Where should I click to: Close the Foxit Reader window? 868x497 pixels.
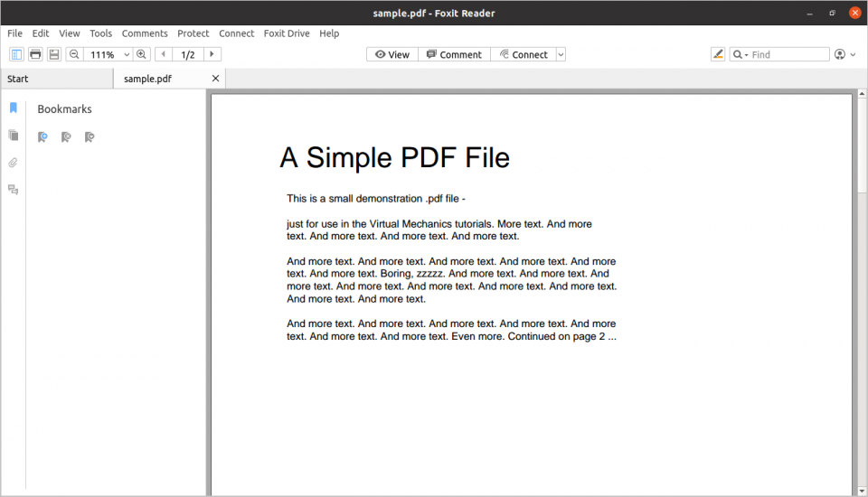[854, 13]
